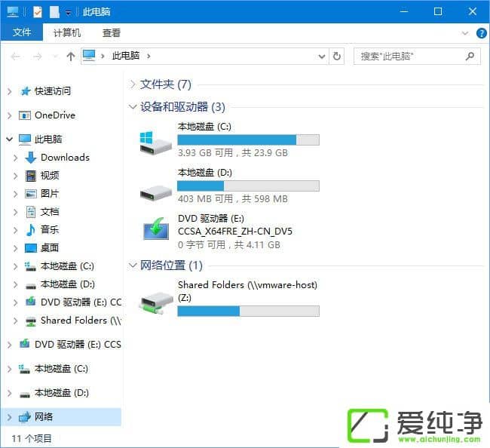This screenshot has height=448, width=490.
Task: Click the label CCSA_X64FRE_ZH-CN_DV5
Action: tap(235, 232)
